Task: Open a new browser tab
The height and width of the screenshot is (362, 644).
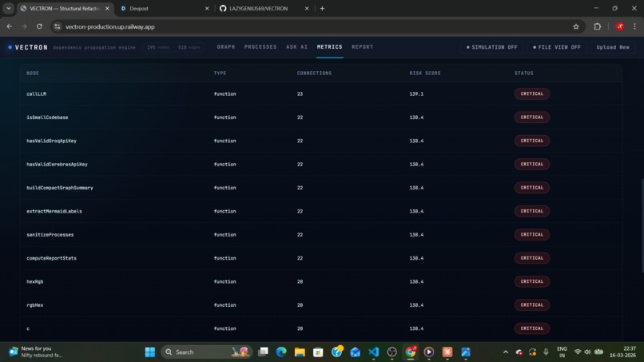Action: (x=323, y=8)
